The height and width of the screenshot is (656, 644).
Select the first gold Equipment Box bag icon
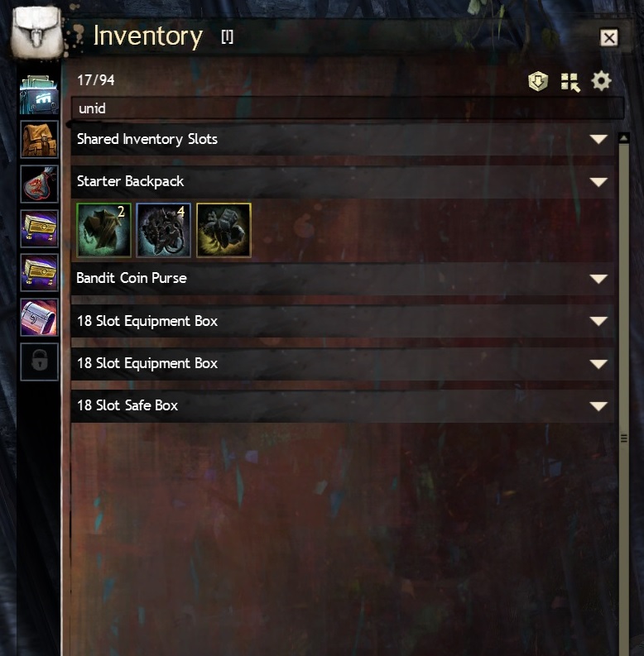pos(40,228)
